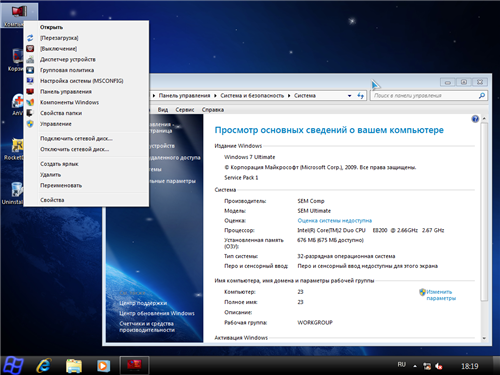Click the vertical scrollbar down arrow
The height and width of the screenshot is (375, 500).
click(484, 338)
